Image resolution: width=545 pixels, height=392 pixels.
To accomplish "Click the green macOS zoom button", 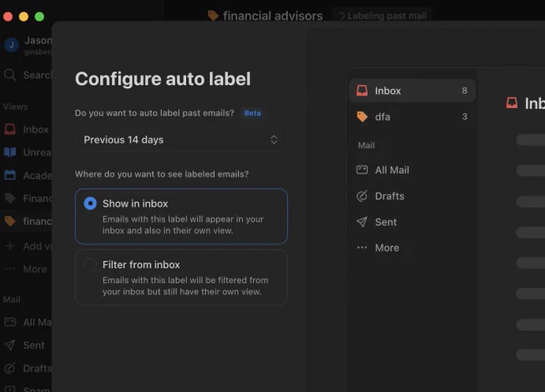I will click(39, 16).
